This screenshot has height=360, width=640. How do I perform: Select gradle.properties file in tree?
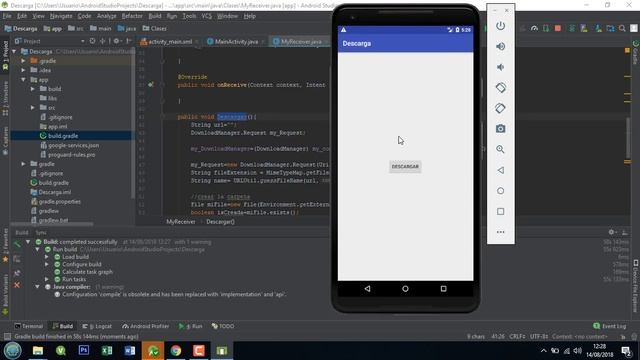(60, 202)
